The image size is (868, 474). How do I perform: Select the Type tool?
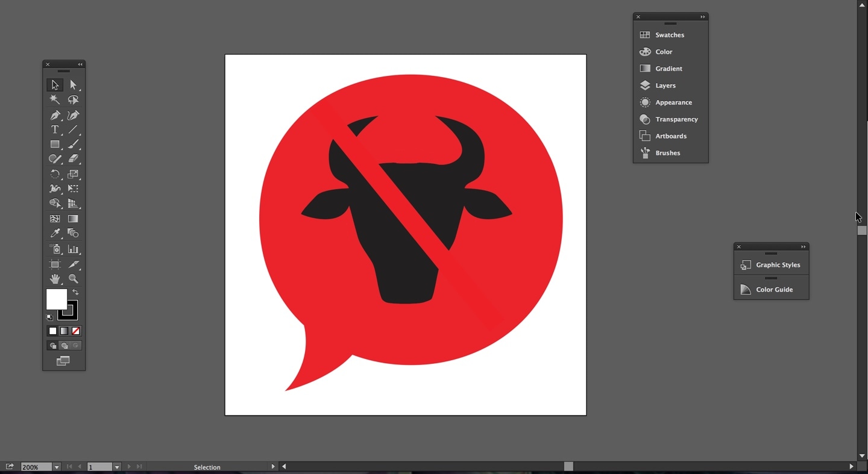55,130
